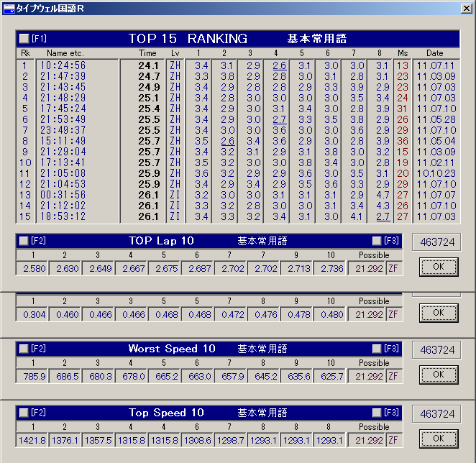476x463 pixels.
Task: Toggle the [F2] checkbox in TOP Lap 10
Action: click(x=24, y=241)
